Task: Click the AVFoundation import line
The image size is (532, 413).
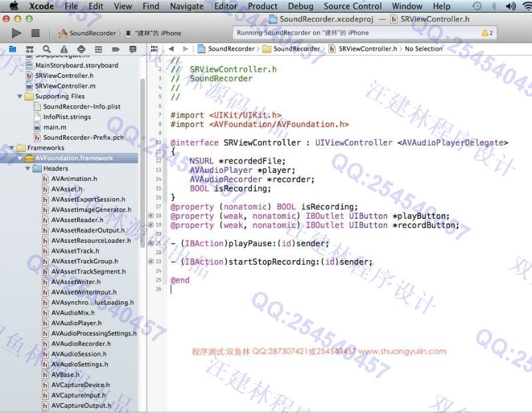Action: pyautogui.click(x=259, y=124)
